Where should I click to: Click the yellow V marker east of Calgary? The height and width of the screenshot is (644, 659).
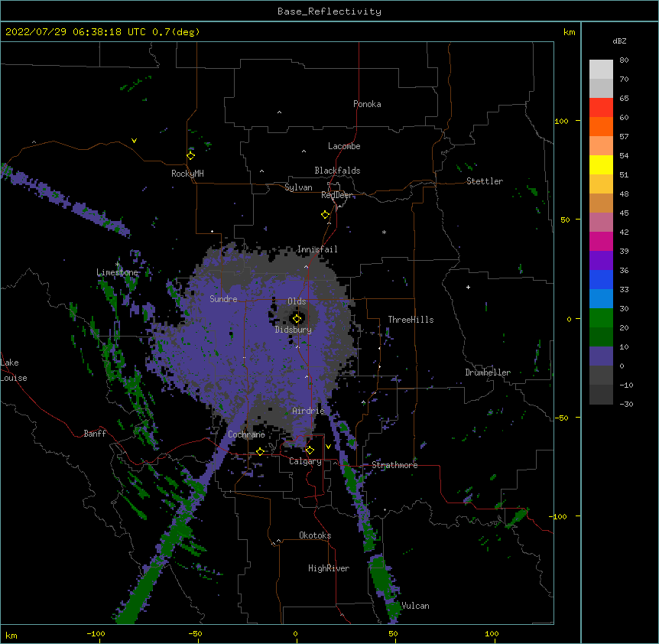[328, 447]
